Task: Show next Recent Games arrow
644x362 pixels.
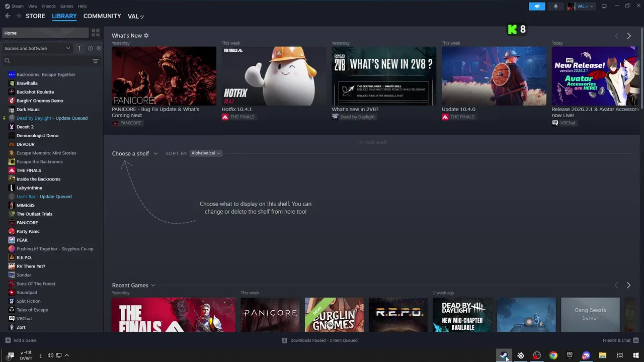Action: pos(628,285)
